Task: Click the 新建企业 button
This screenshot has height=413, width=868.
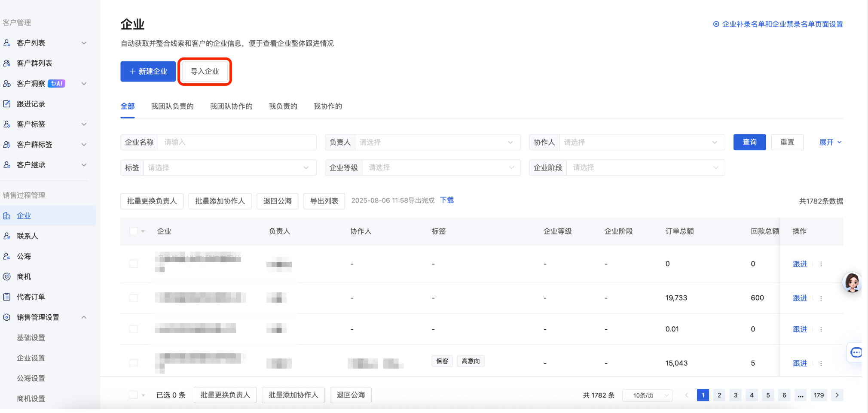Action: click(x=148, y=71)
